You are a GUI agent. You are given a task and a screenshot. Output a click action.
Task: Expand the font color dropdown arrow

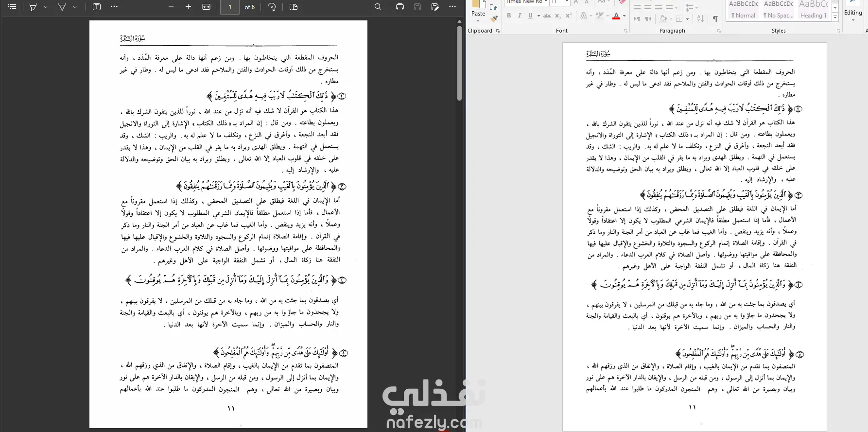click(625, 16)
